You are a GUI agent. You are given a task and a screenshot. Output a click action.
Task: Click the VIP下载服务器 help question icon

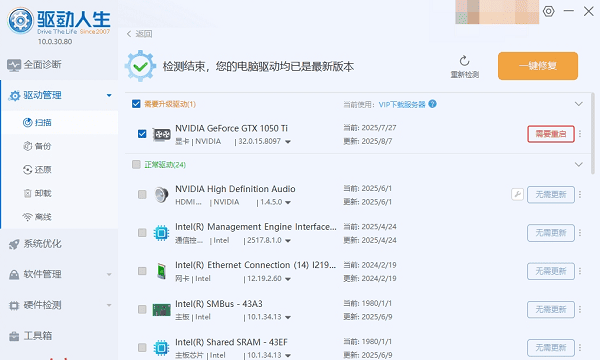point(432,104)
